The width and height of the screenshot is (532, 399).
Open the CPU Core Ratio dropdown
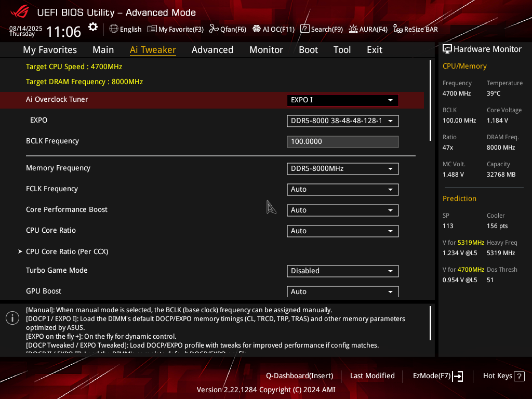tap(343, 231)
